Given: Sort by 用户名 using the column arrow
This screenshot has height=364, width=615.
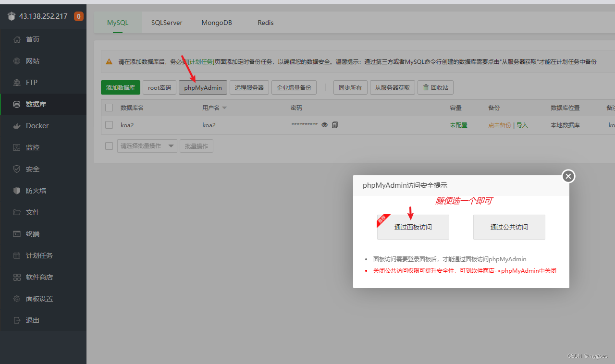Looking at the screenshot, I should (x=224, y=108).
